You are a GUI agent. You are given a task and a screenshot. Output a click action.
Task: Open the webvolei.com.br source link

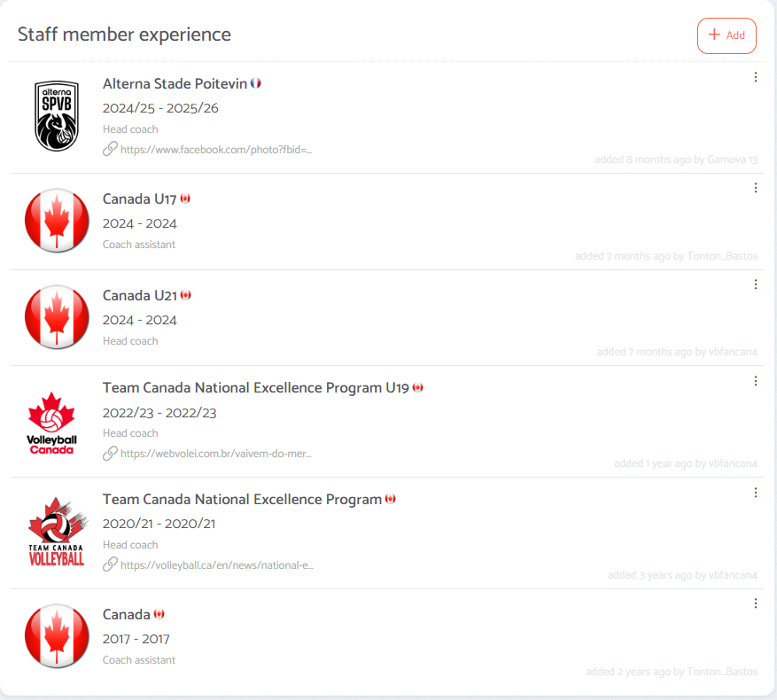pos(215,454)
